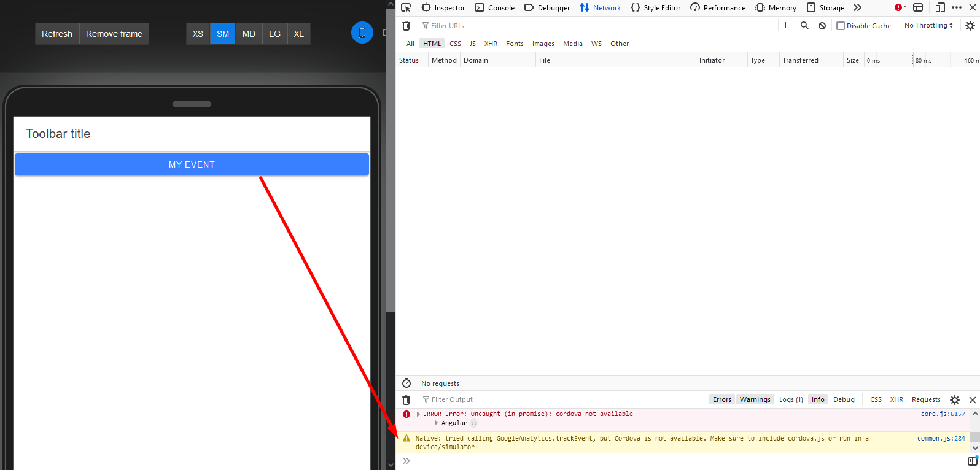Sort by the Domain column header
This screenshot has width=980, height=470.
(498, 60)
